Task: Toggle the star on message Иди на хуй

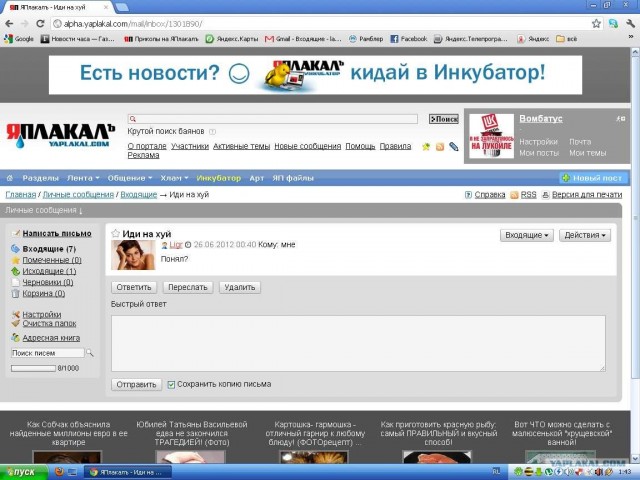Action: tap(116, 233)
